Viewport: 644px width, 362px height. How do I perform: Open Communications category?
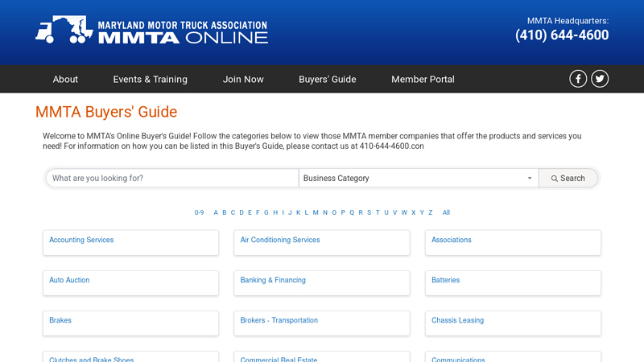[x=458, y=359]
